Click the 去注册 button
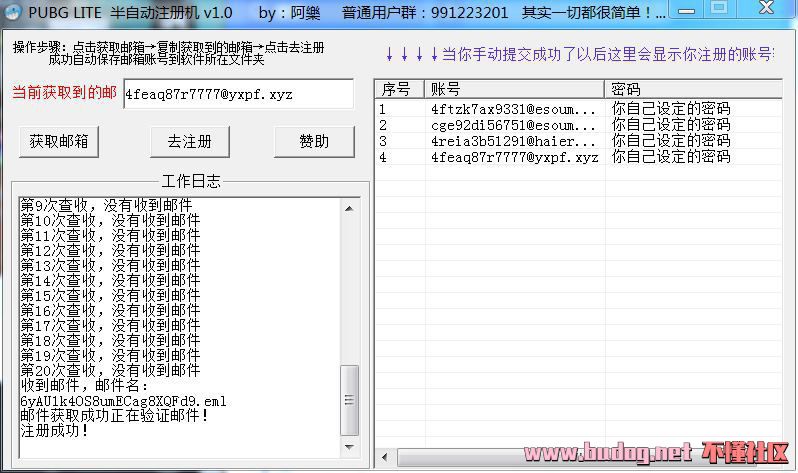The height and width of the screenshot is (473, 798). point(190,142)
